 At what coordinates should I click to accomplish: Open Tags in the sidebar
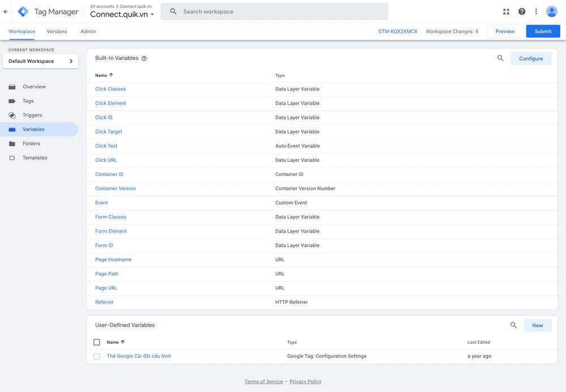(28, 101)
